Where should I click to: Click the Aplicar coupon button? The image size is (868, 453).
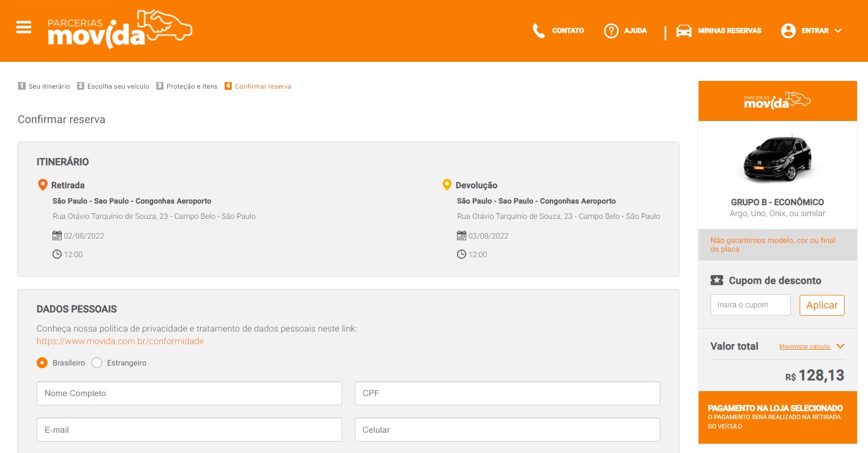coord(822,305)
